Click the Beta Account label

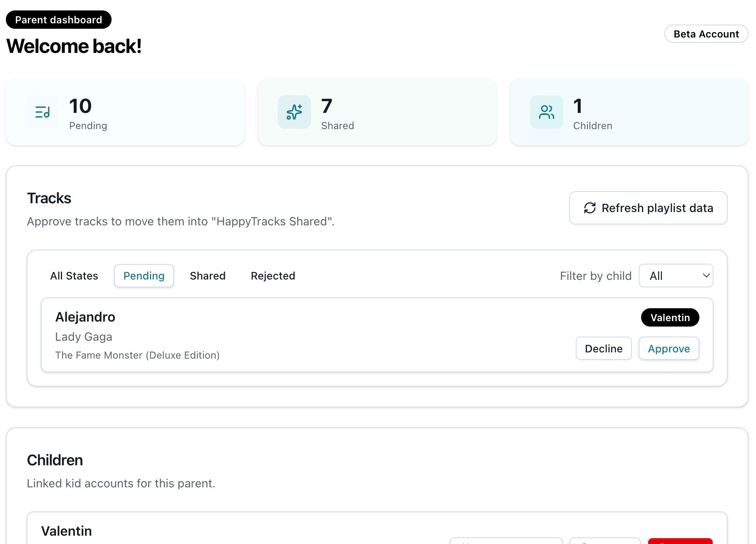pyautogui.click(x=706, y=34)
